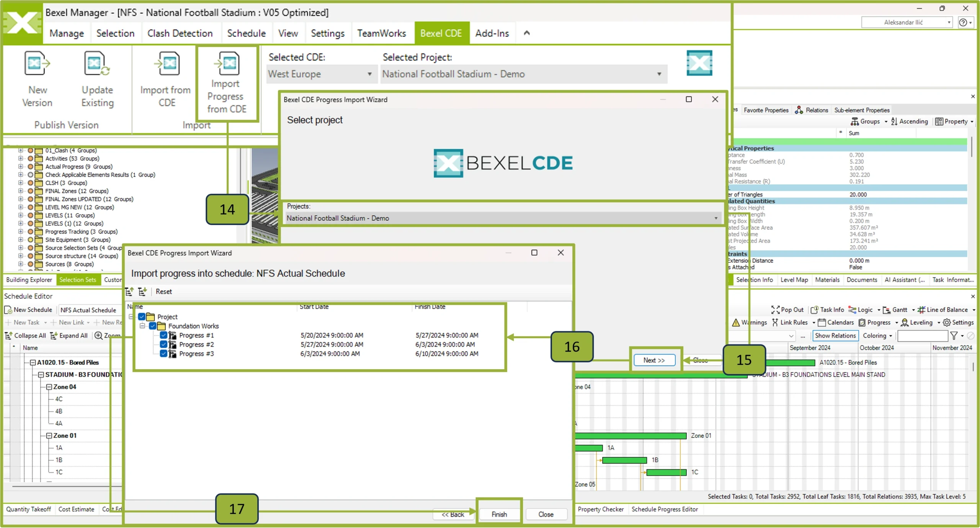Click schedule search input field
Screen dimensions: 980x528
[923, 336]
